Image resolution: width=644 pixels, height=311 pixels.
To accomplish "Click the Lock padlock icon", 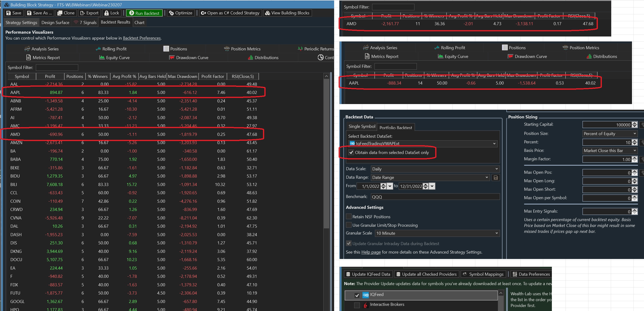I will click(107, 13).
